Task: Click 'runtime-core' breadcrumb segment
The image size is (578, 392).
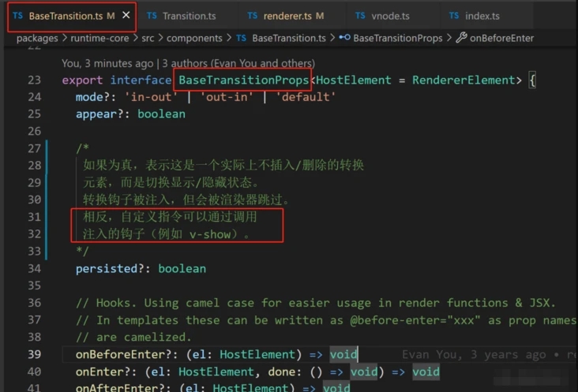Action: pyautogui.click(x=99, y=39)
